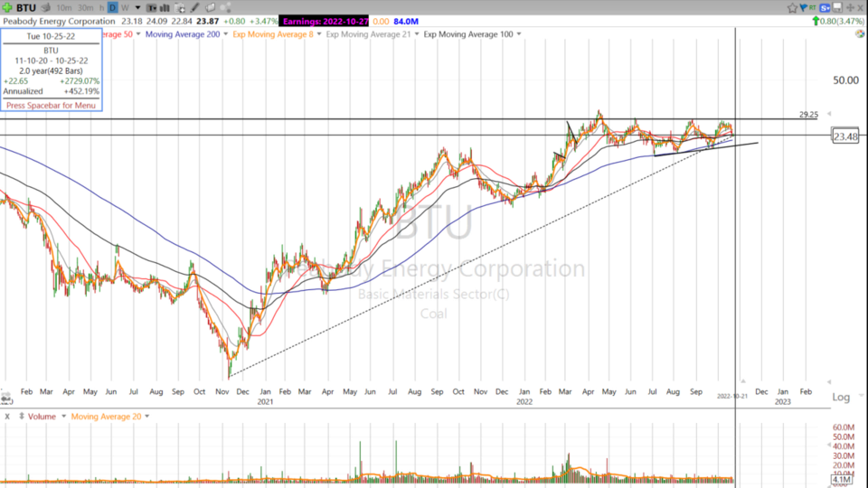The height and width of the screenshot is (488, 868).
Task: Switch to the hourly h timeframe
Action: point(102,8)
